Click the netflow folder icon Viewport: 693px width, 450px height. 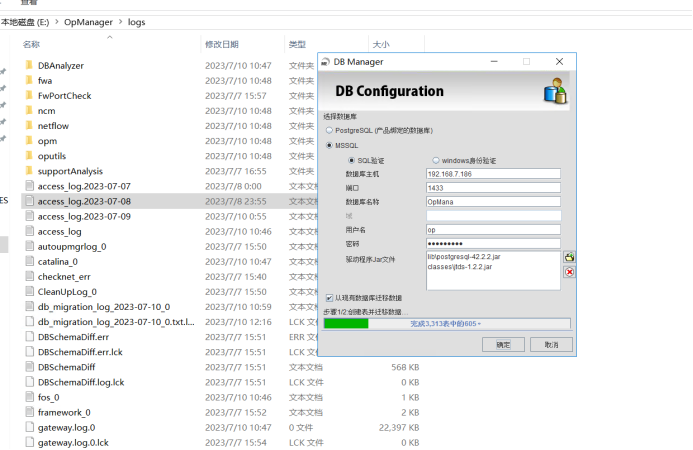tap(29, 126)
